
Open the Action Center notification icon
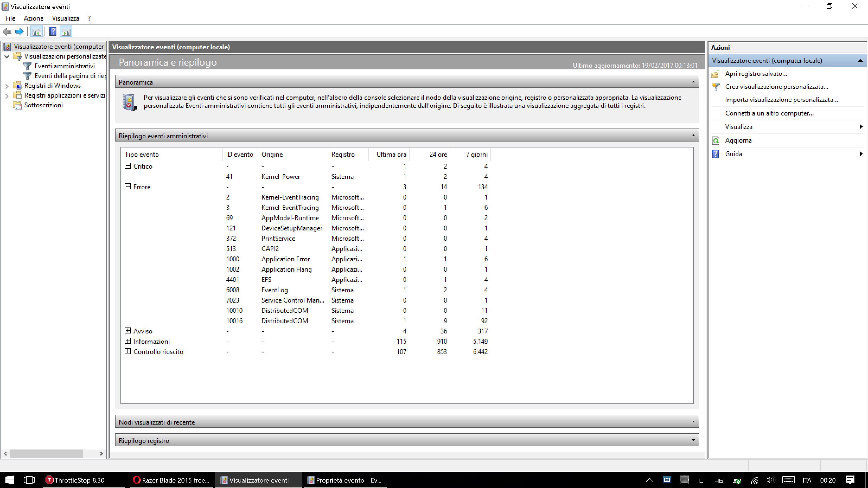[x=850, y=480]
